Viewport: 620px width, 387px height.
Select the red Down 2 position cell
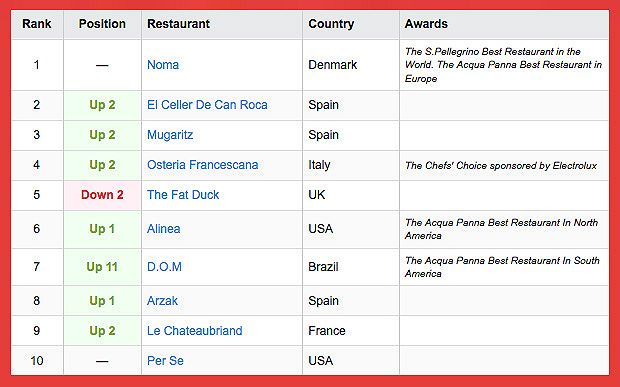pos(102,195)
